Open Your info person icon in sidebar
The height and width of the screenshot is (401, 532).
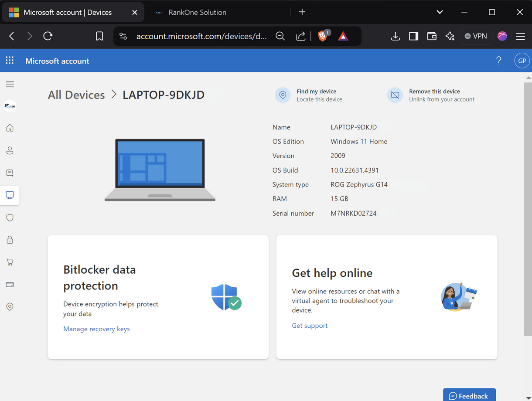pyautogui.click(x=10, y=150)
